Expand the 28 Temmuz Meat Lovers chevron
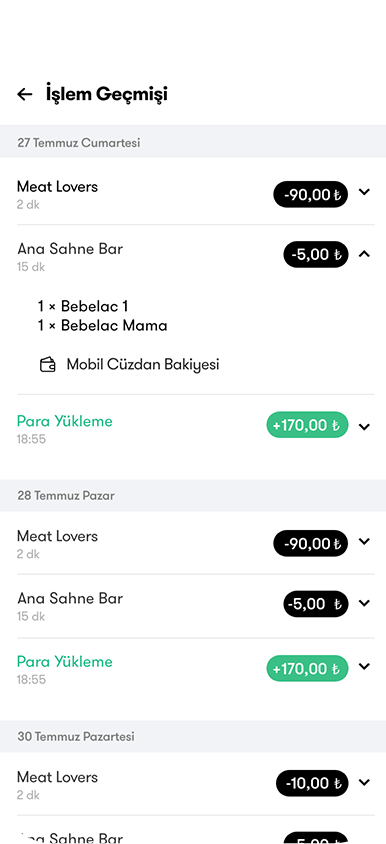 point(364,541)
